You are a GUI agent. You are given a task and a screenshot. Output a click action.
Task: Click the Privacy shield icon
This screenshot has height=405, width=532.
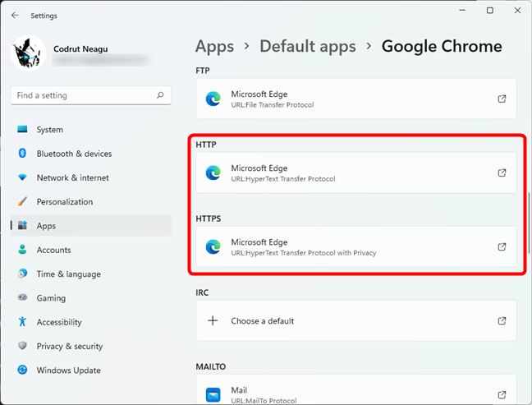pyautogui.click(x=22, y=346)
